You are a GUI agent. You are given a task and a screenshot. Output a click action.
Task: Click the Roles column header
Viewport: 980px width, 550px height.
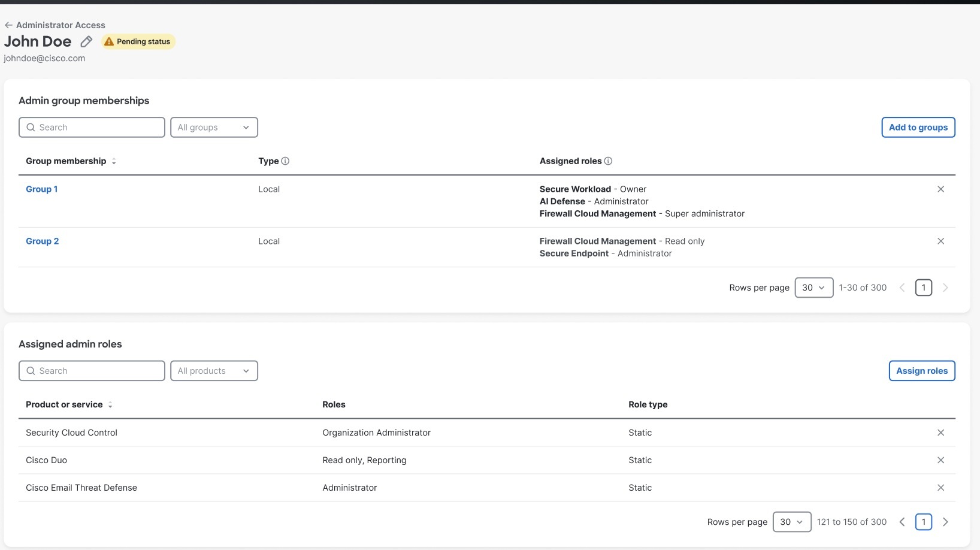[334, 405]
